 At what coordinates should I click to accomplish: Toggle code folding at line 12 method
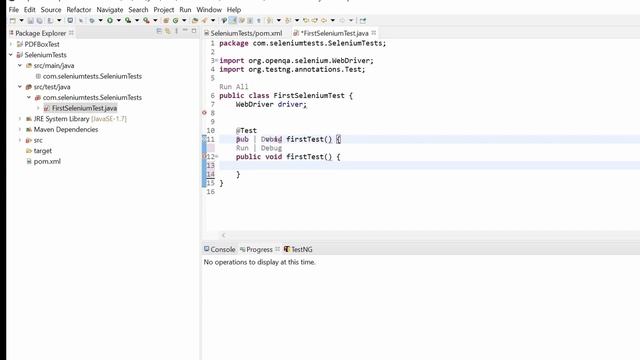pyautogui.click(x=216, y=156)
